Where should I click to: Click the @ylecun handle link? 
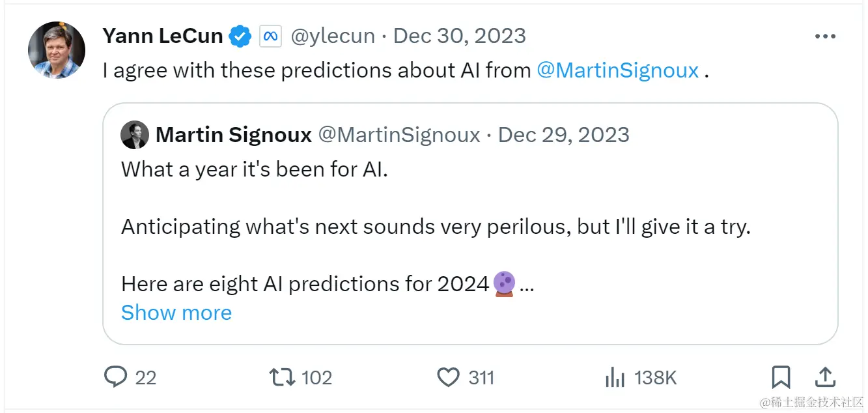[333, 36]
